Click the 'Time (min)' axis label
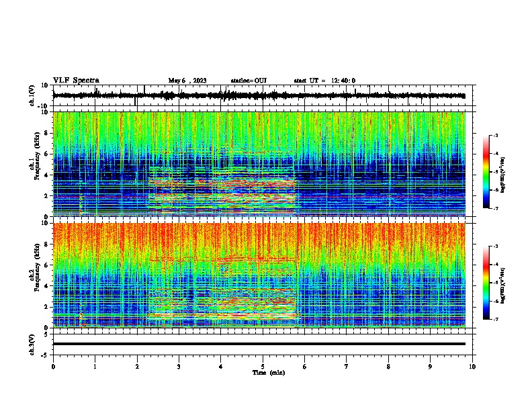 click(x=269, y=373)
